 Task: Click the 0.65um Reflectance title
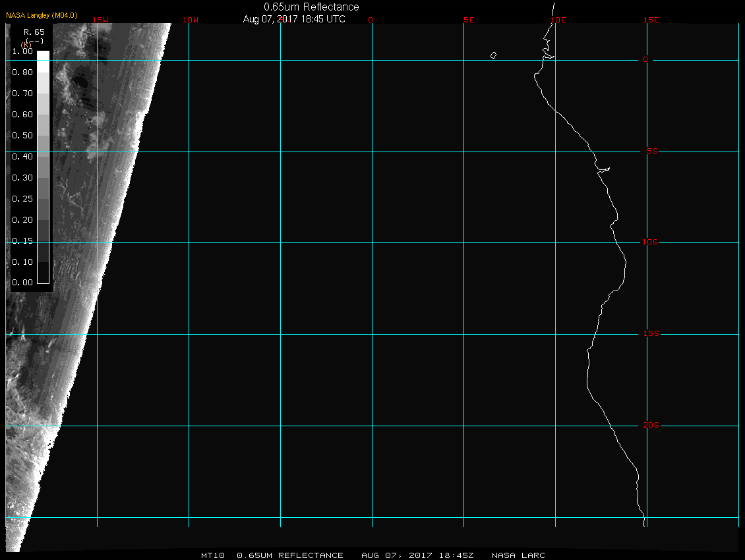tap(311, 7)
